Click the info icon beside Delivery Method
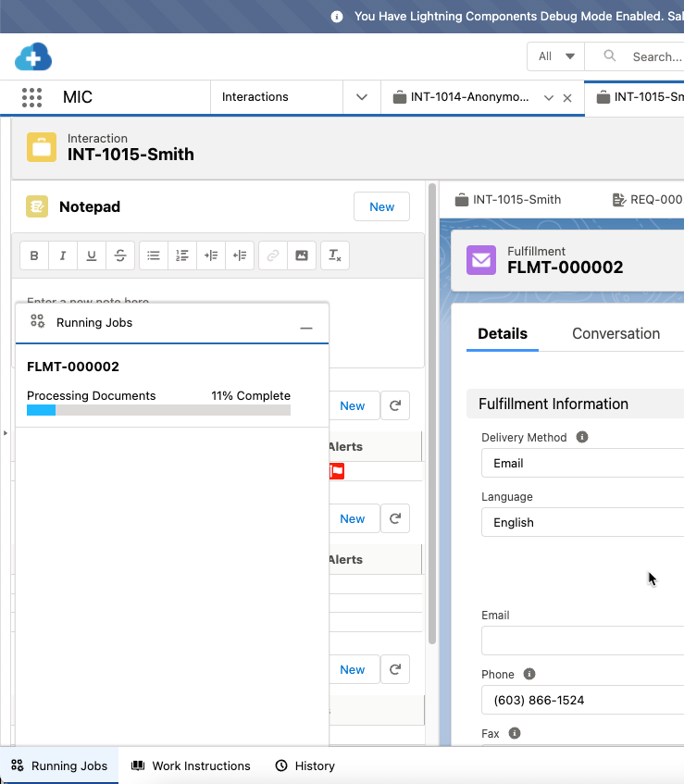Screen dimensions: 684x784 click(582, 437)
